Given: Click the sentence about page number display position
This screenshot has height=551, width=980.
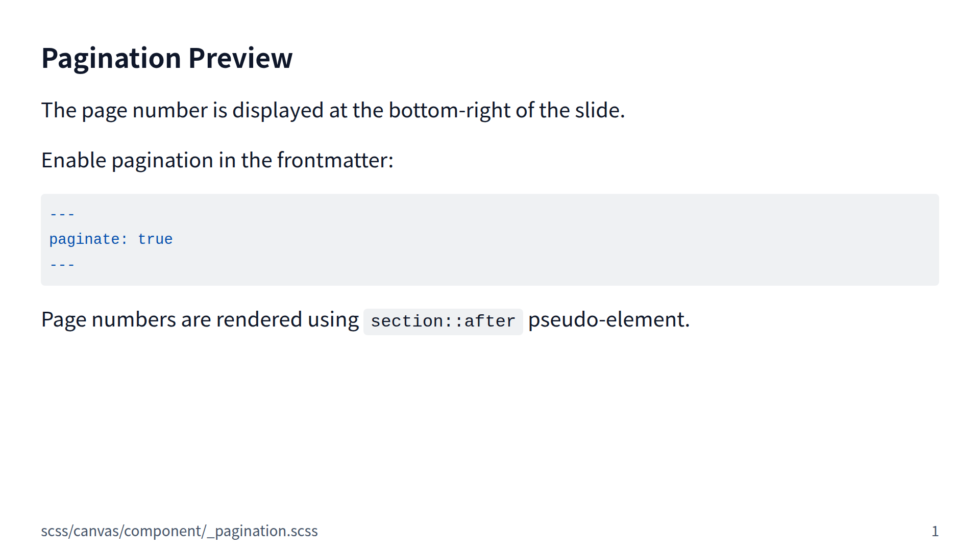Looking at the screenshot, I should [x=333, y=110].
